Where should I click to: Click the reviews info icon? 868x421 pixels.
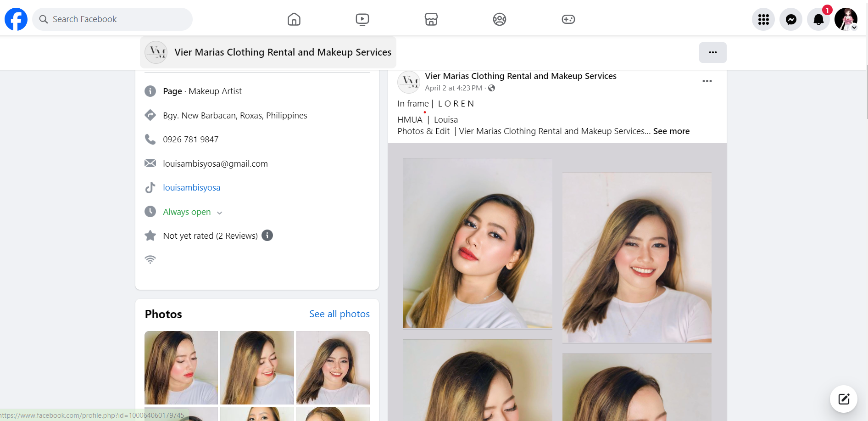[267, 236]
